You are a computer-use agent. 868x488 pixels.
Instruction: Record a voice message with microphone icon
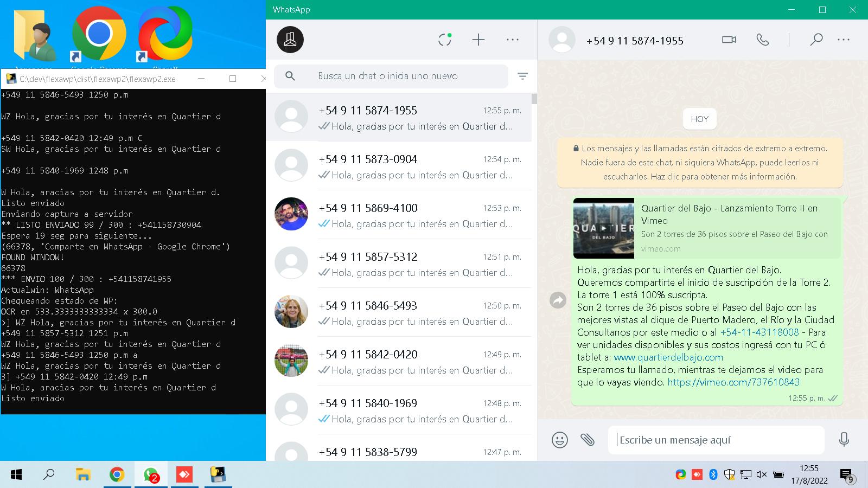click(844, 440)
